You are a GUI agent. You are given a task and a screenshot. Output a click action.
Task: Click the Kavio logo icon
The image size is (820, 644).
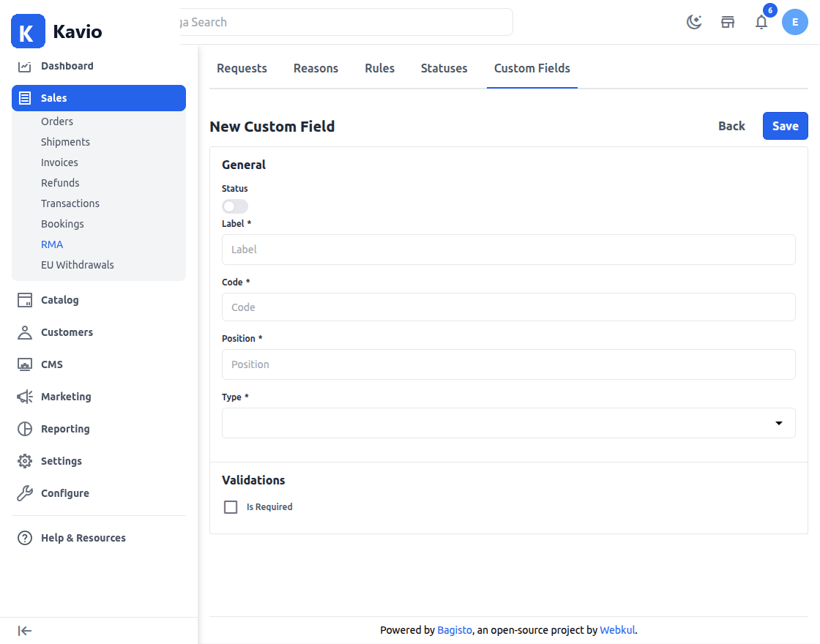point(29,31)
